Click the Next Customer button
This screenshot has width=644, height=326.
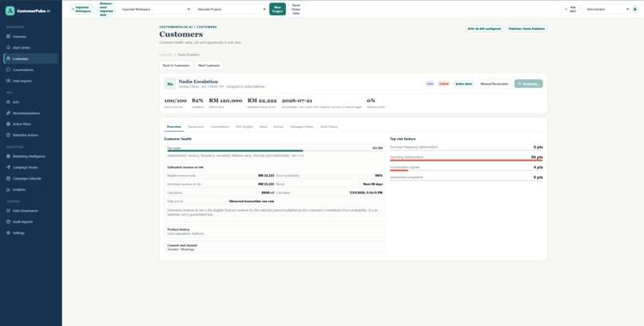click(x=209, y=66)
